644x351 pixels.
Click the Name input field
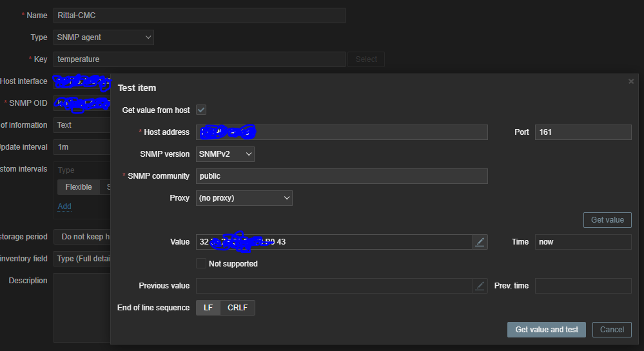(x=199, y=15)
